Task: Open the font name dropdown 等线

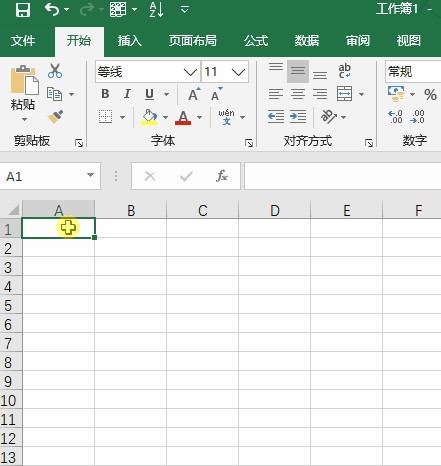Action: (148, 72)
